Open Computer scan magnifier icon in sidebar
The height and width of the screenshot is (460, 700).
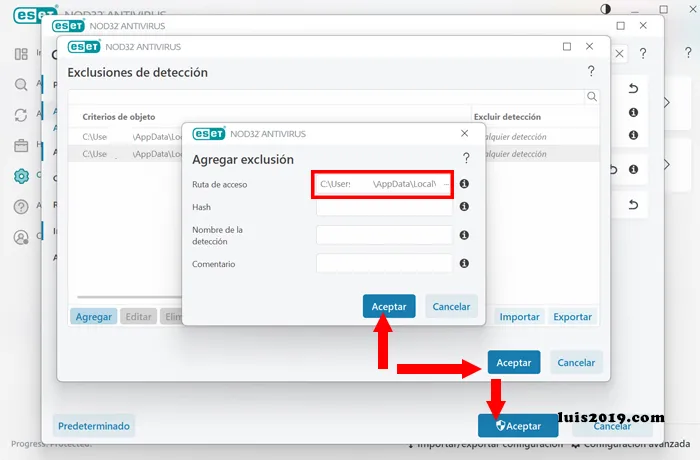pyautogui.click(x=21, y=84)
